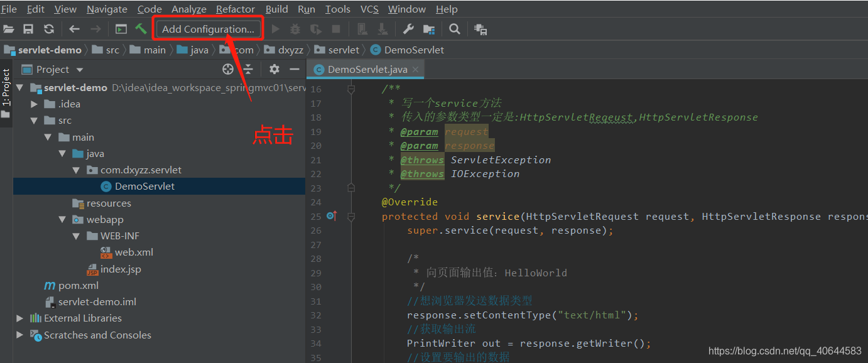Screen dimensions: 868x363
Task: Fold the service method at line 25
Action: (352, 216)
